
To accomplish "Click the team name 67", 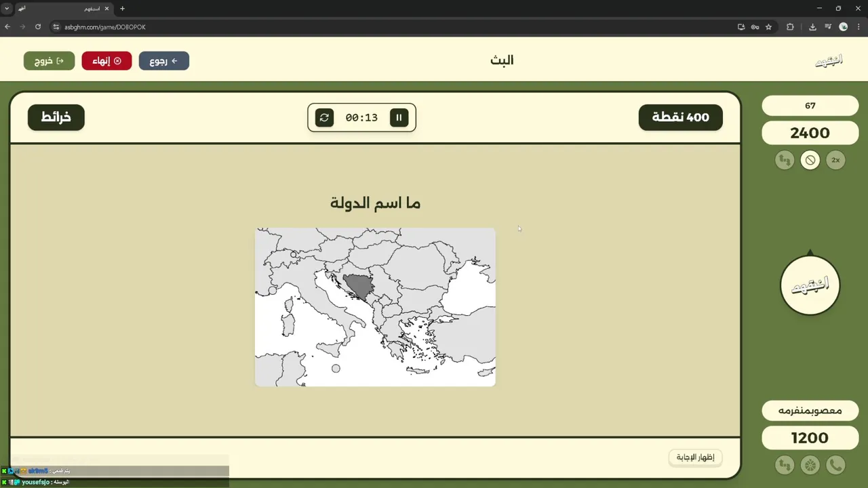I will pos(810,106).
